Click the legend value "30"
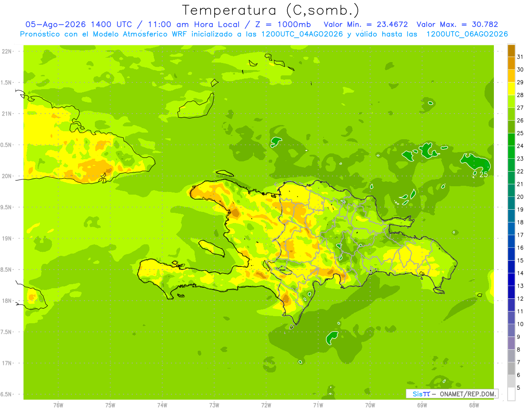Viewport: 532px width, 411px height. pyautogui.click(x=520, y=70)
